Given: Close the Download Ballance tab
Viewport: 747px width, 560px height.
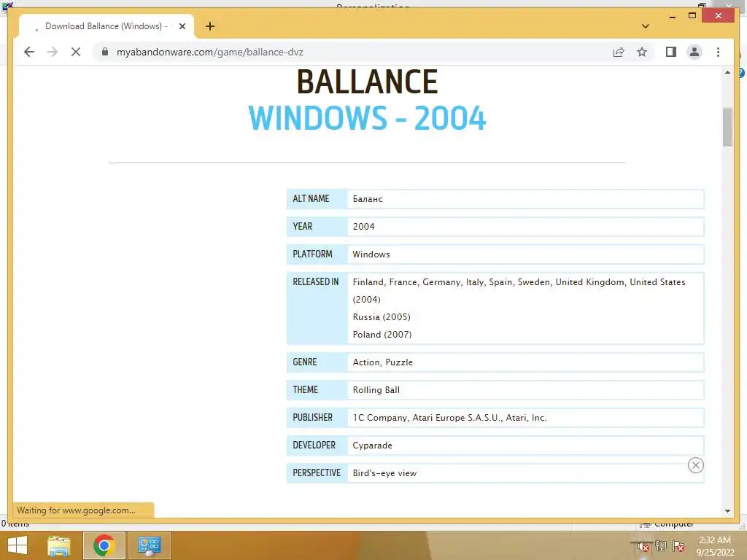Looking at the screenshot, I should pos(182,26).
